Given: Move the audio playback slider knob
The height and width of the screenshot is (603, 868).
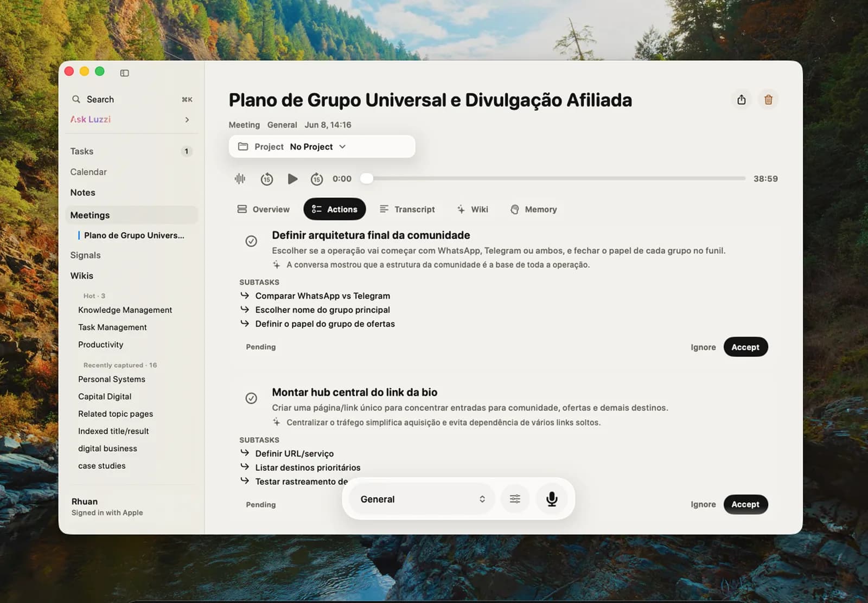Looking at the screenshot, I should click(367, 178).
